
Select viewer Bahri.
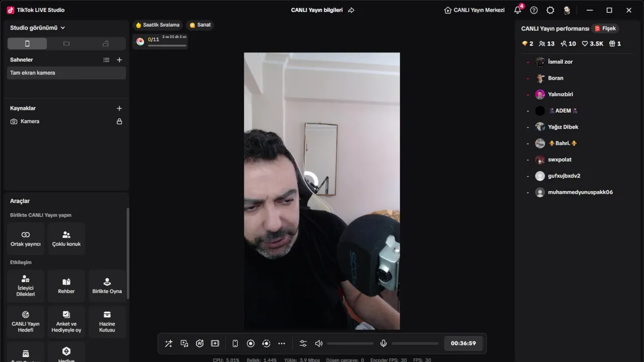tap(579, 143)
